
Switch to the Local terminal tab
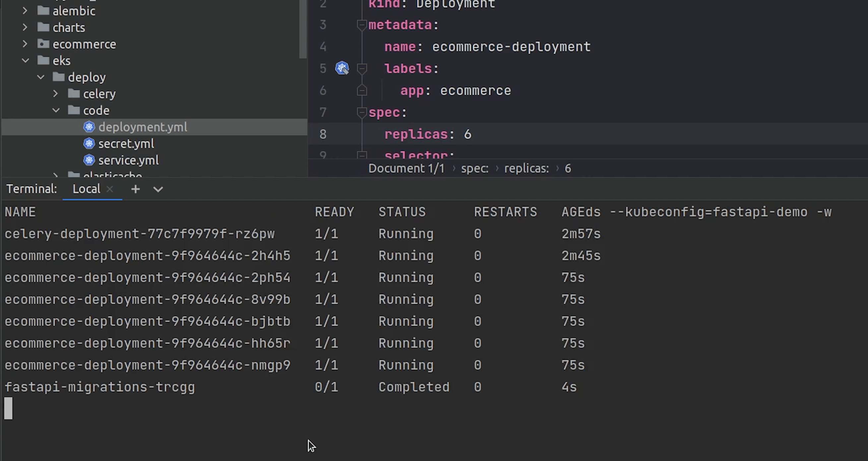(x=86, y=189)
